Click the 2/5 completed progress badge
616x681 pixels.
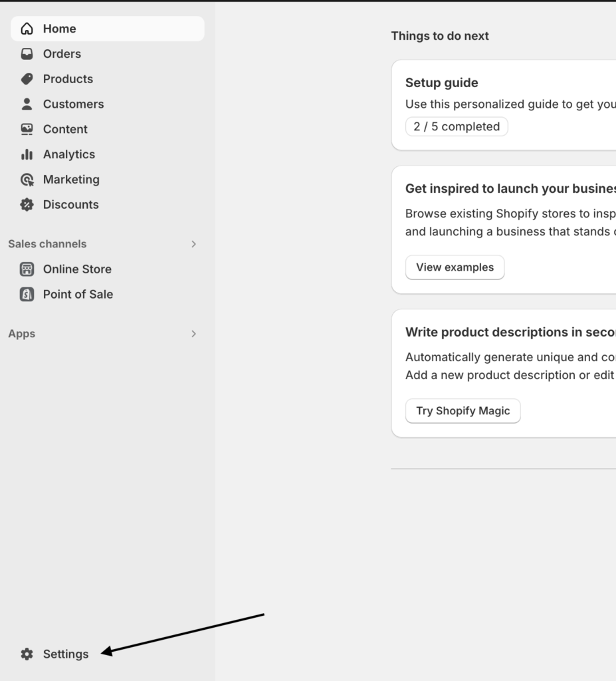[457, 126]
